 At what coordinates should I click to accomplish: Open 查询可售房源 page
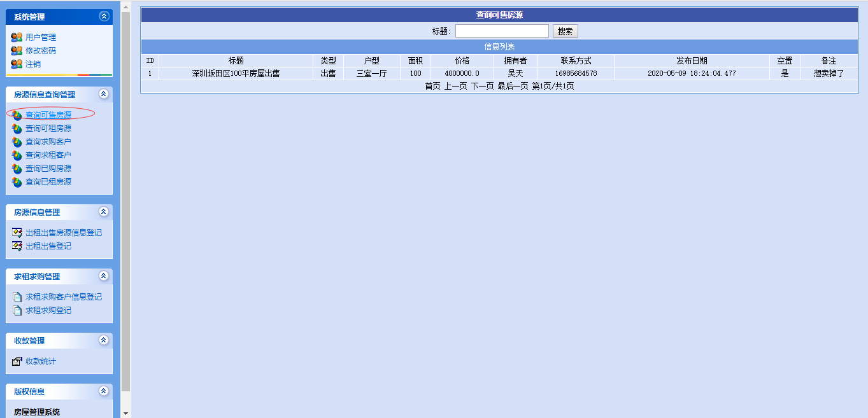[48, 115]
